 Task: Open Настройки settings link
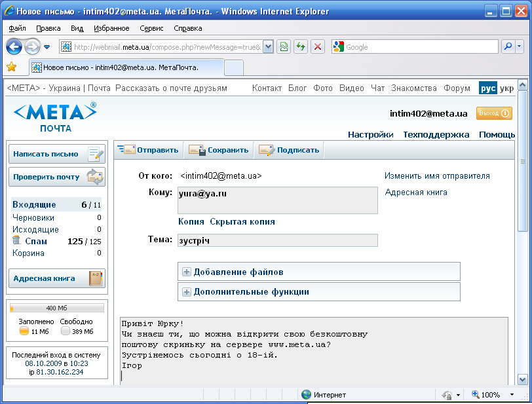pyautogui.click(x=371, y=135)
